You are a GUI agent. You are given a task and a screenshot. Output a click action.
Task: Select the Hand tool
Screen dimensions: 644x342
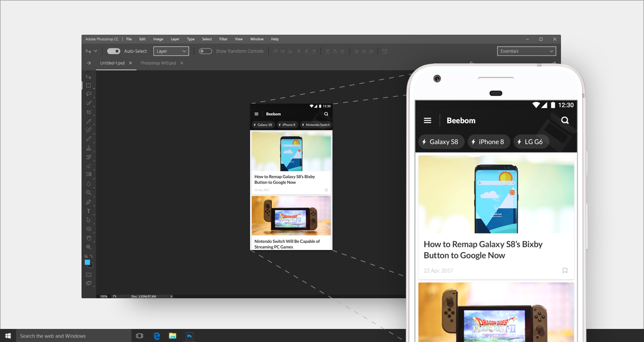89,238
